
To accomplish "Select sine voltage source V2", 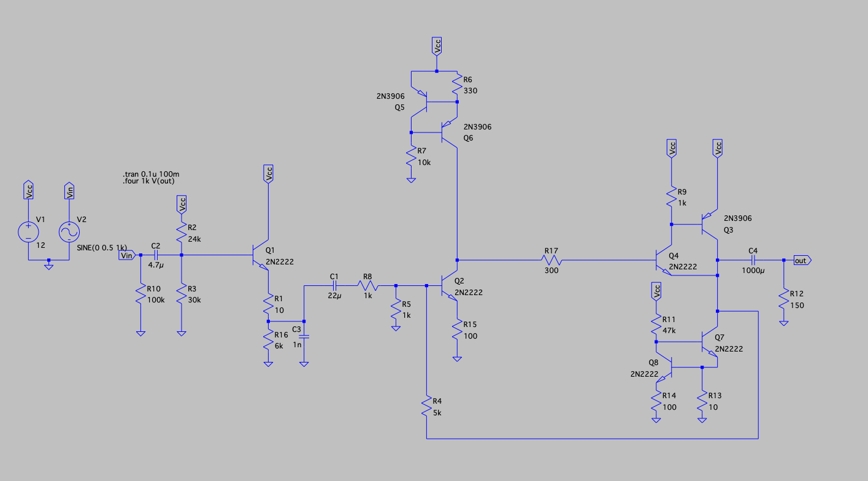I will pos(69,232).
